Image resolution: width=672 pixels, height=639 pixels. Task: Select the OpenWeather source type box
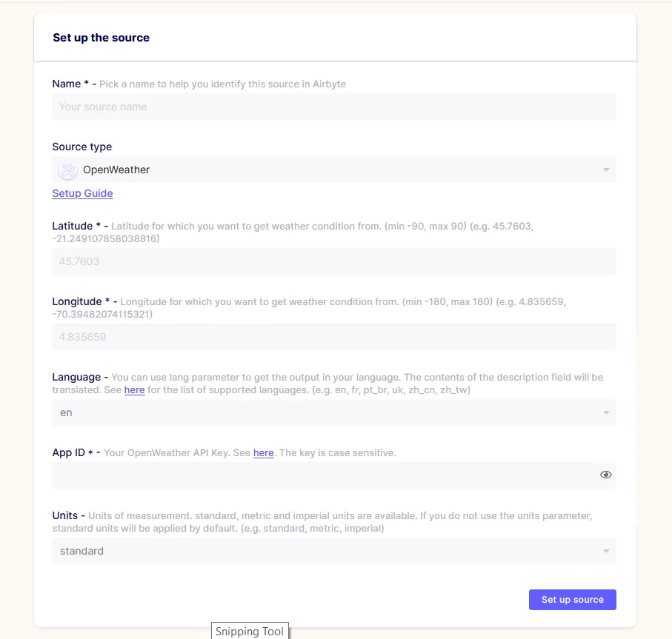coord(334,170)
